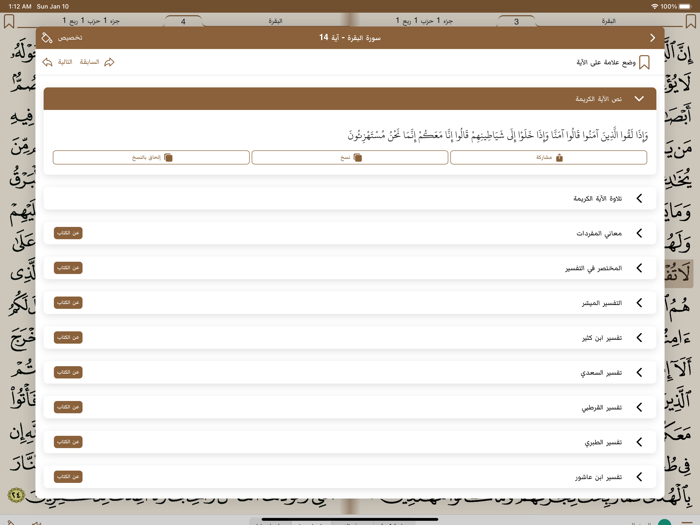Collapse the نص الآية الكريمة section
Viewport: 700px width, 525px height.
tap(350, 99)
